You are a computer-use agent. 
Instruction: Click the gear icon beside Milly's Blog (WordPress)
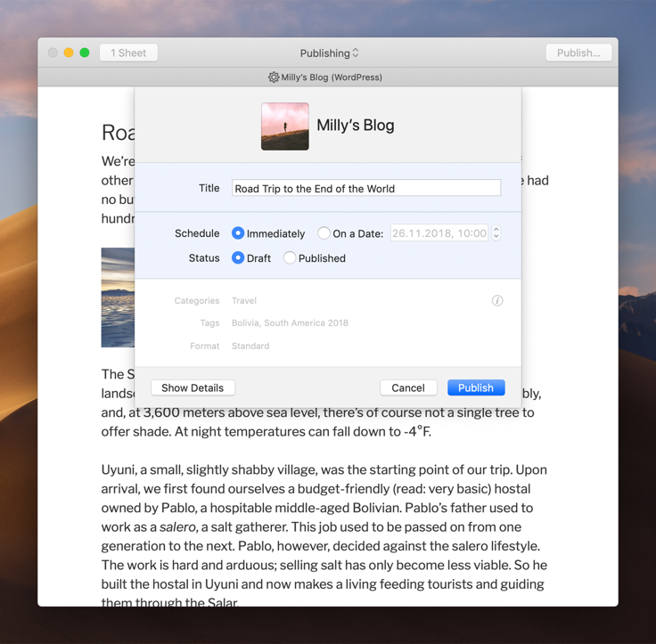click(274, 77)
